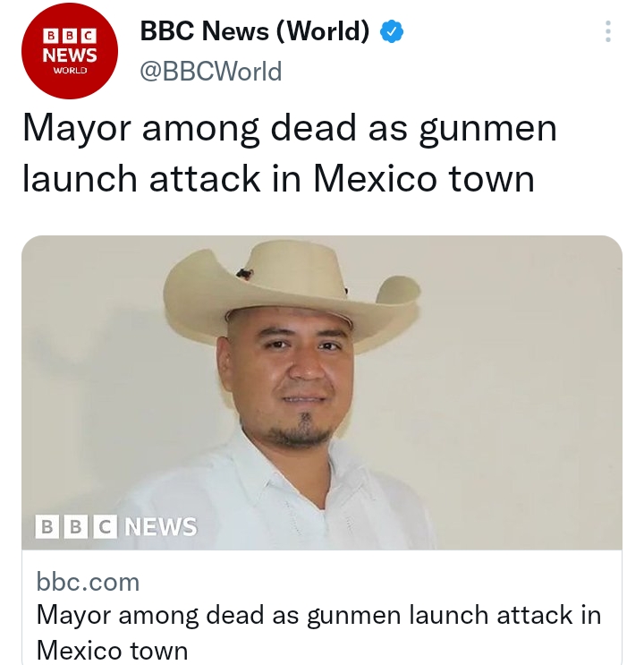Select tweet text line 'launch attack in Mexico town'
644x665 pixels.
[x=278, y=178]
